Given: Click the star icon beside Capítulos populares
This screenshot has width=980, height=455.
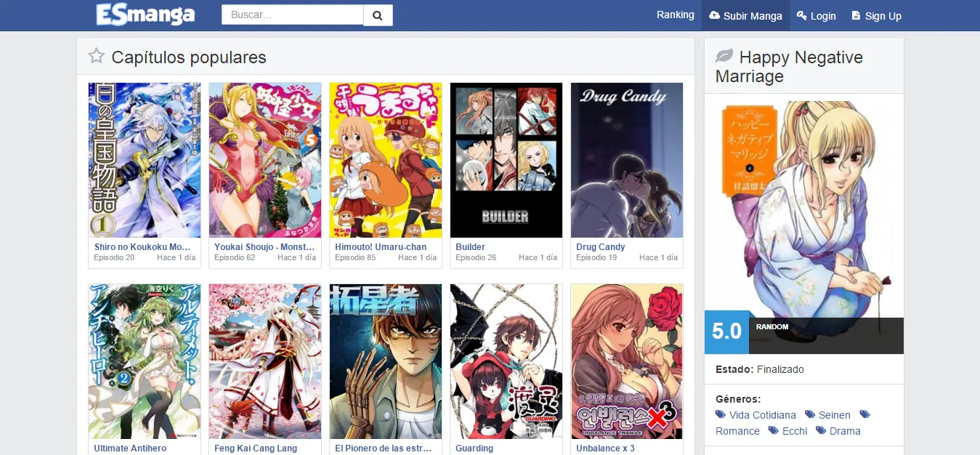Looking at the screenshot, I should point(96,56).
